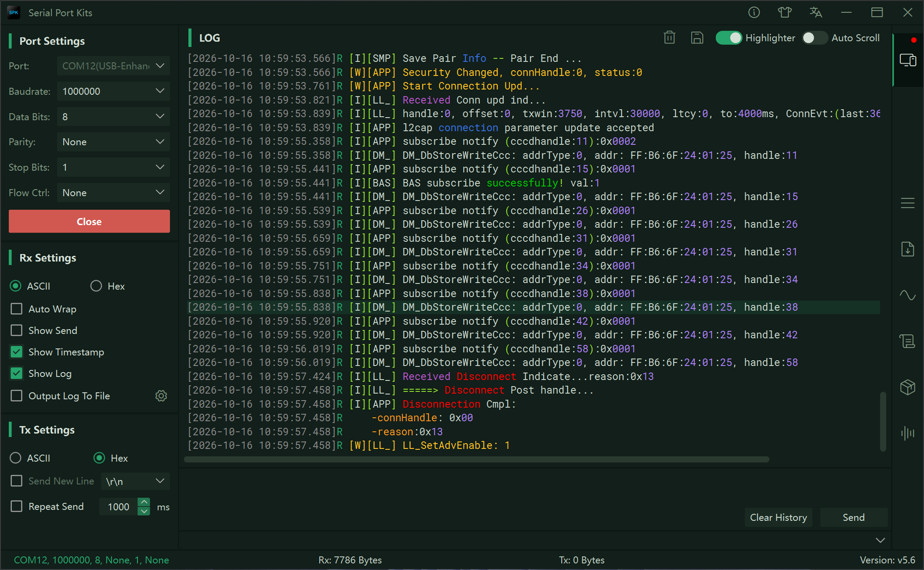This screenshot has height=570, width=924.
Task: Toggle the Highlighter switch off
Action: (729, 38)
